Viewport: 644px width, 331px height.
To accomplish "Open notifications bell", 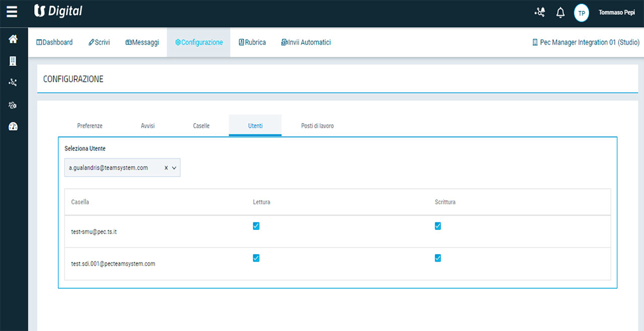I will coord(560,13).
